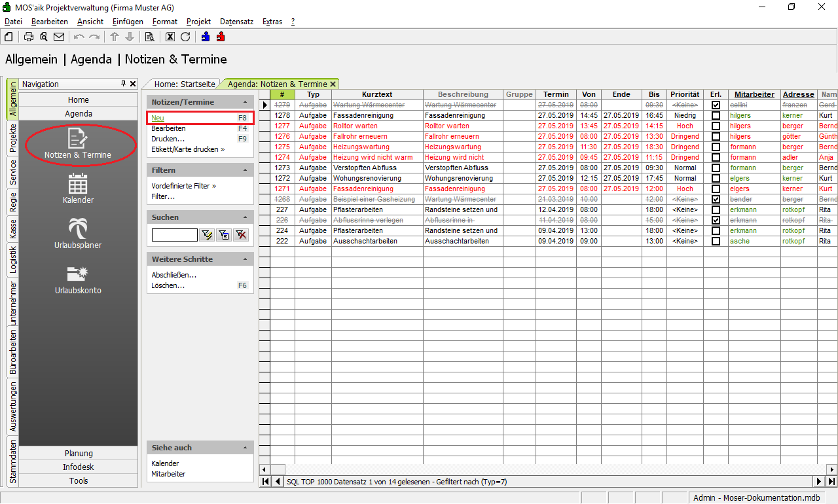
Task: Click the Neu link to create entry
Action: [158, 118]
